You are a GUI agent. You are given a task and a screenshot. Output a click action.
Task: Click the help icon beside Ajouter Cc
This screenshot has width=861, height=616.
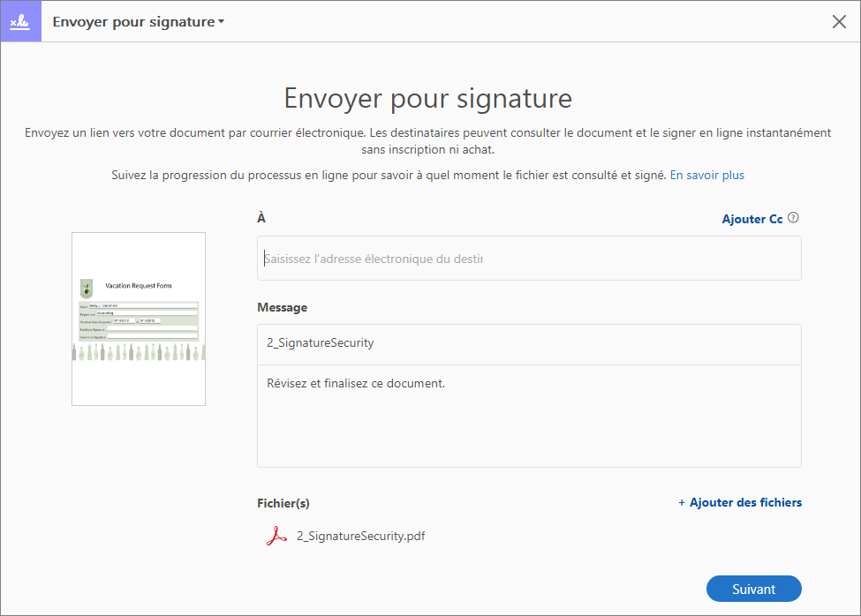pyautogui.click(x=793, y=219)
